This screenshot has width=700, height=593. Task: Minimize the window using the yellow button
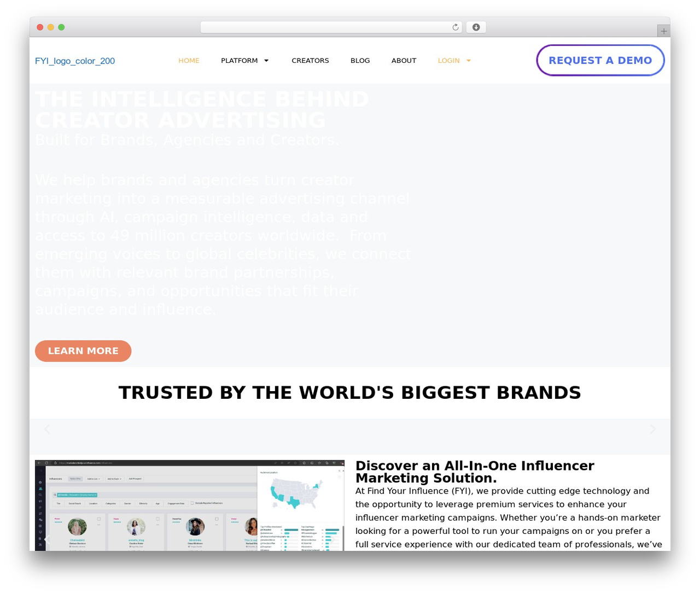(51, 27)
